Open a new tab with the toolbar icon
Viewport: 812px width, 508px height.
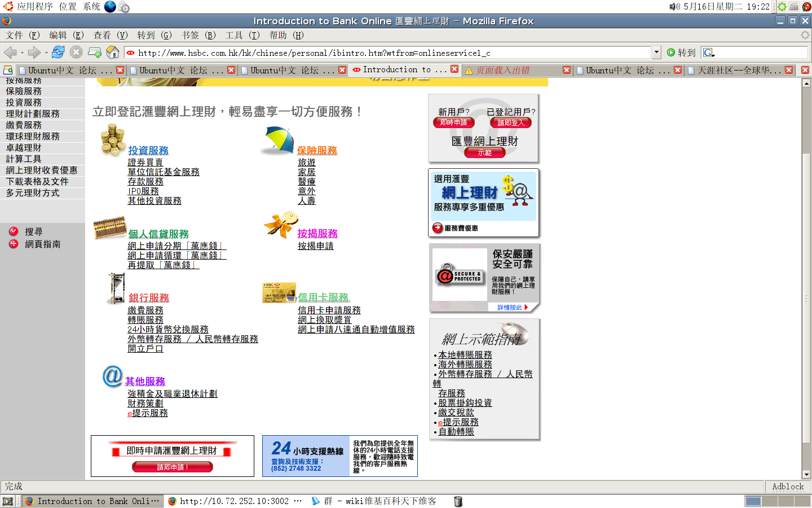(95, 52)
